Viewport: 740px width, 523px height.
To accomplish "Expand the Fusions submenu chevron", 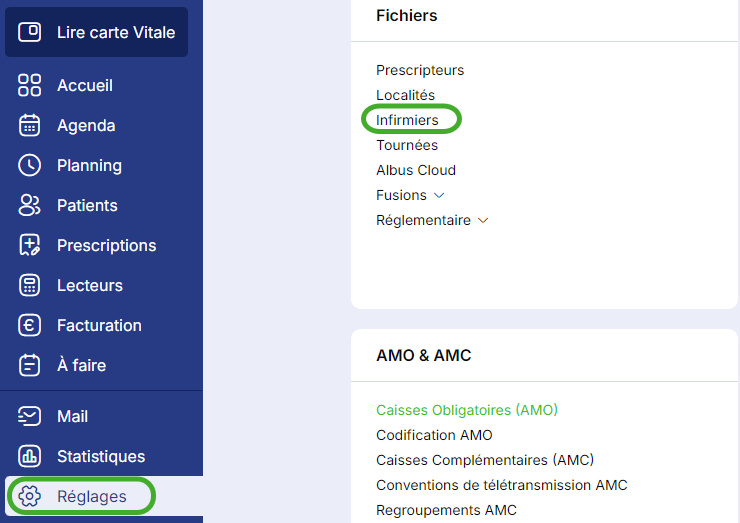I will [x=439, y=195].
